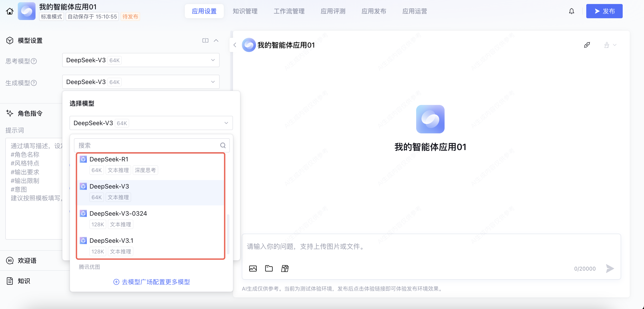Click the 发布 button
Viewport: 644px width, 309px height.
604,11
